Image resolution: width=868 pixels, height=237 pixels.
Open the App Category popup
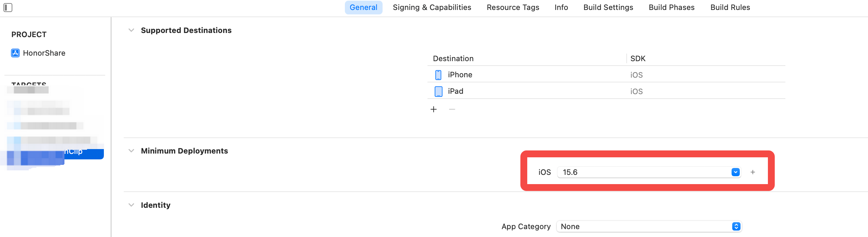[649, 226]
